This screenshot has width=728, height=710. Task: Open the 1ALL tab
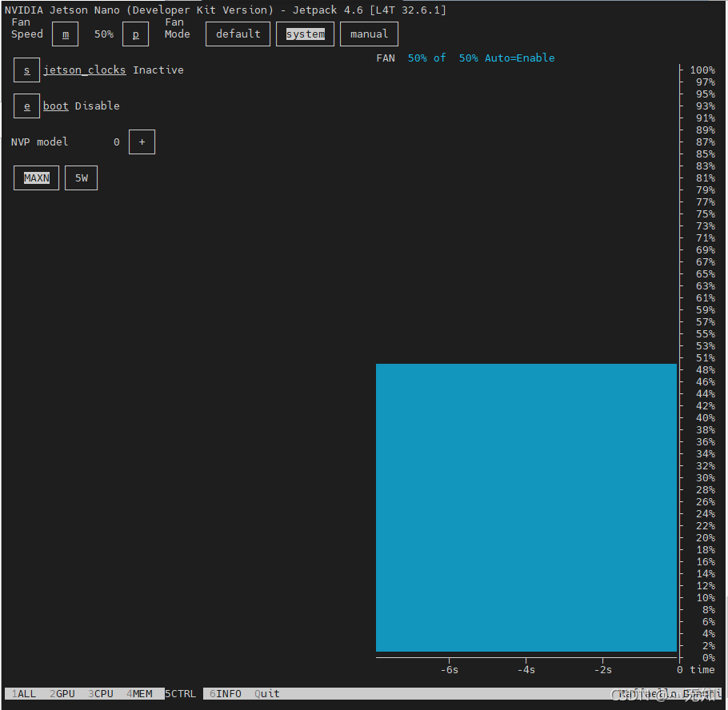point(24,694)
